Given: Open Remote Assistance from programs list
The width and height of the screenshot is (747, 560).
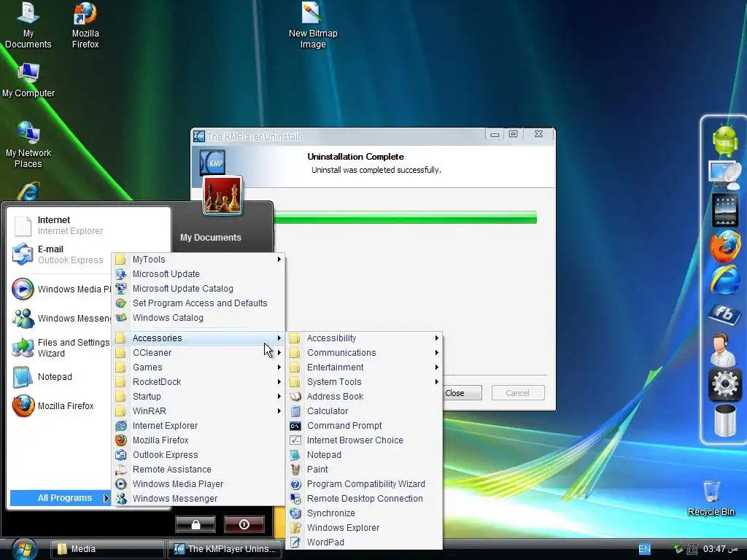Looking at the screenshot, I should (x=198, y=470).
